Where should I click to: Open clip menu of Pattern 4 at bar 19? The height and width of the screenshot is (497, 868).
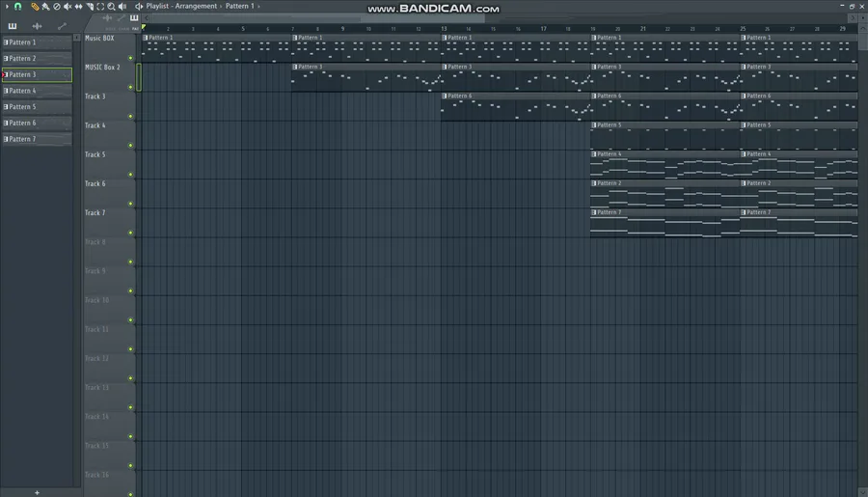(594, 154)
